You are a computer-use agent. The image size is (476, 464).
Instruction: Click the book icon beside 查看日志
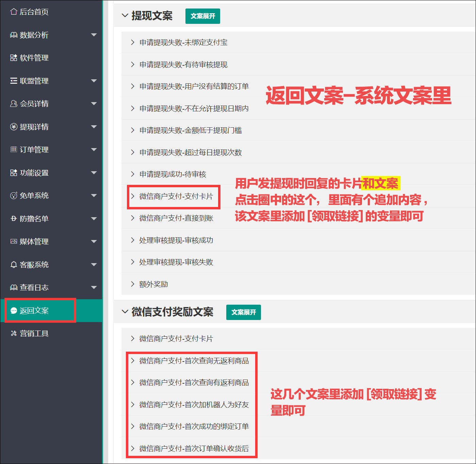[14, 288]
